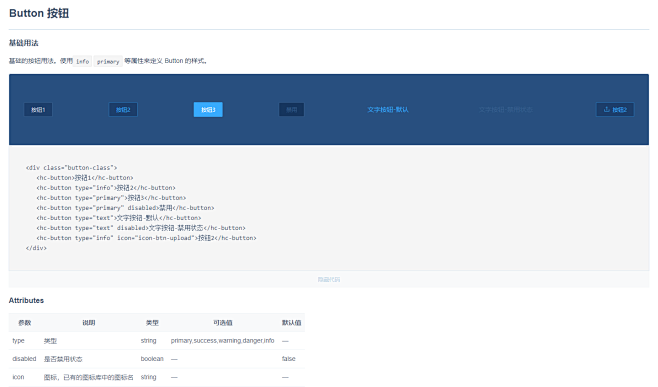Click the 文字按钮-默认 text button

[x=388, y=110]
